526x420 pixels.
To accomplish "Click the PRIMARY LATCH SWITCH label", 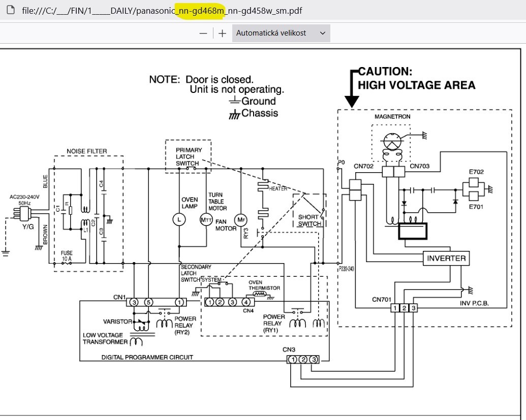I will click(x=189, y=156).
